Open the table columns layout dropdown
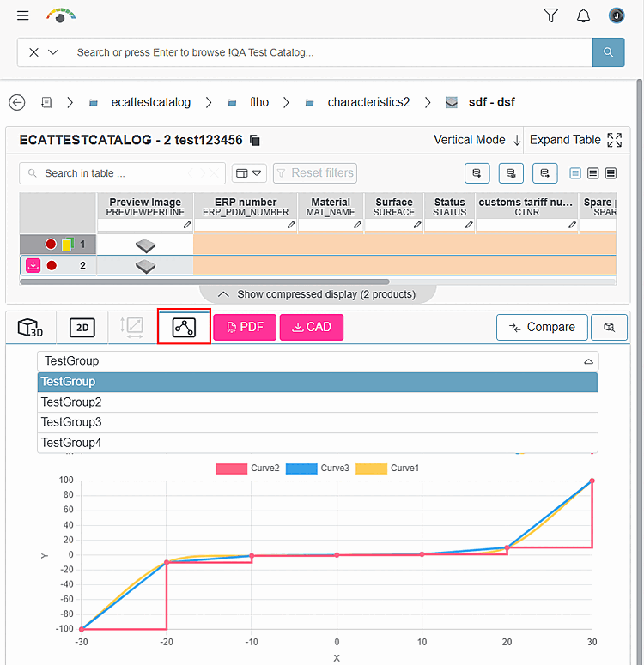The height and width of the screenshot is (665, 644). [249, 173]
